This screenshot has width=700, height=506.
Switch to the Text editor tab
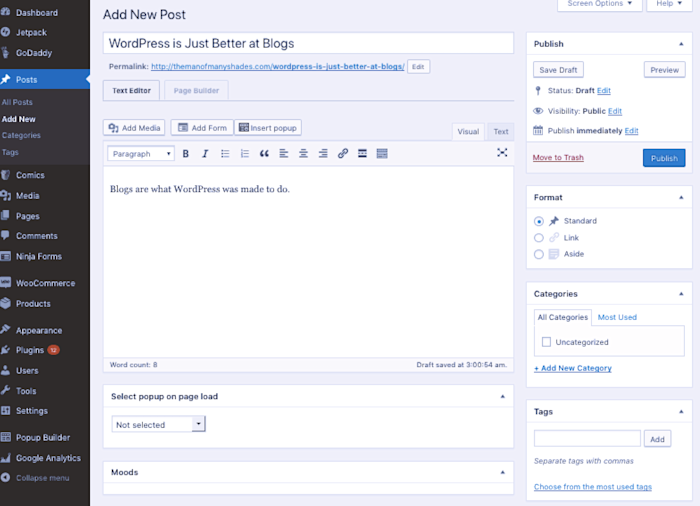(500, 132)
